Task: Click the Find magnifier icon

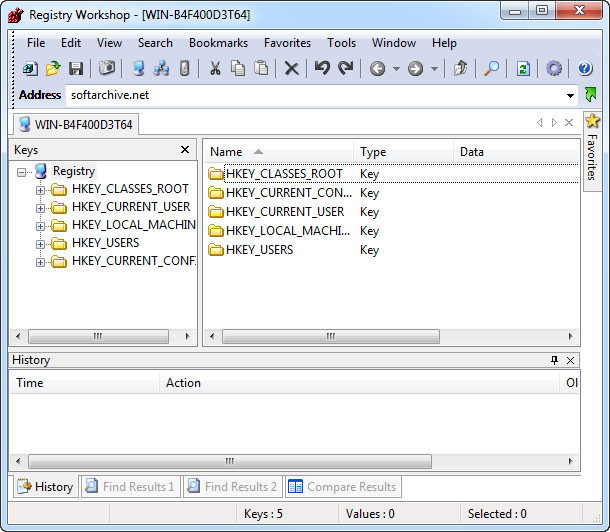Action: 491,68
